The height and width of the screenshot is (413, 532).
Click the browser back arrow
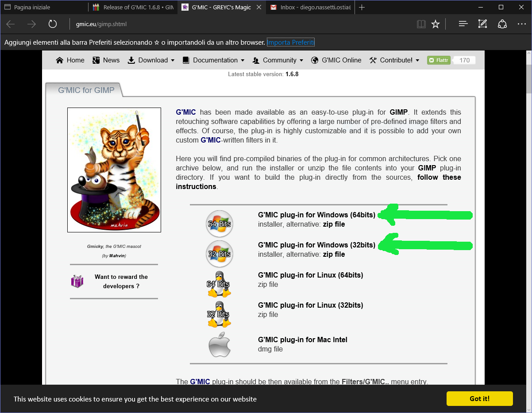point(11,24)
